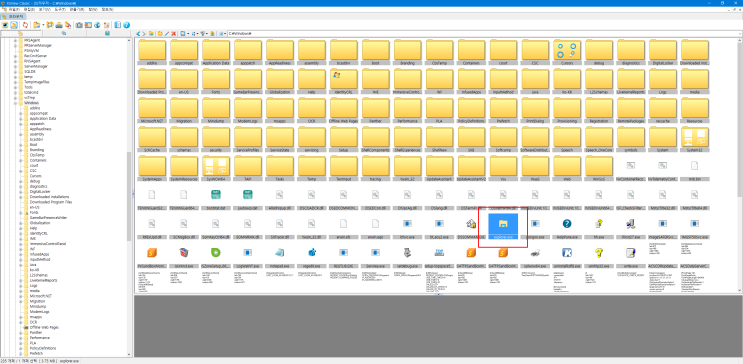Click the pencil rename icon

pos(167,34)
